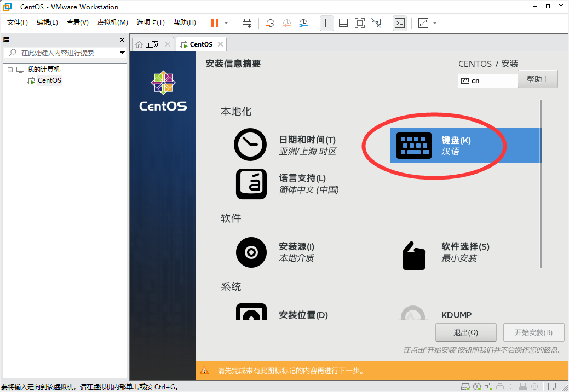Open 键盘(K) keyboard settings
This screenshot has width=569, height=392.
click(x=465, y=146)
